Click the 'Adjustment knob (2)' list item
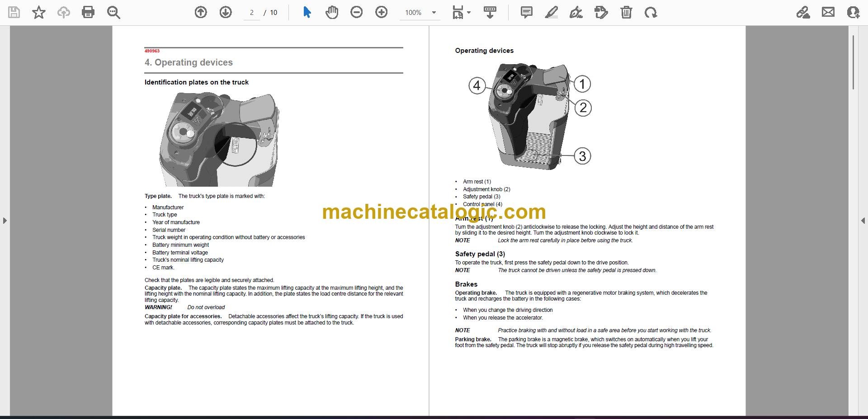Image resolution: width=868 pixels, height=419 pixels. point(486,189)
